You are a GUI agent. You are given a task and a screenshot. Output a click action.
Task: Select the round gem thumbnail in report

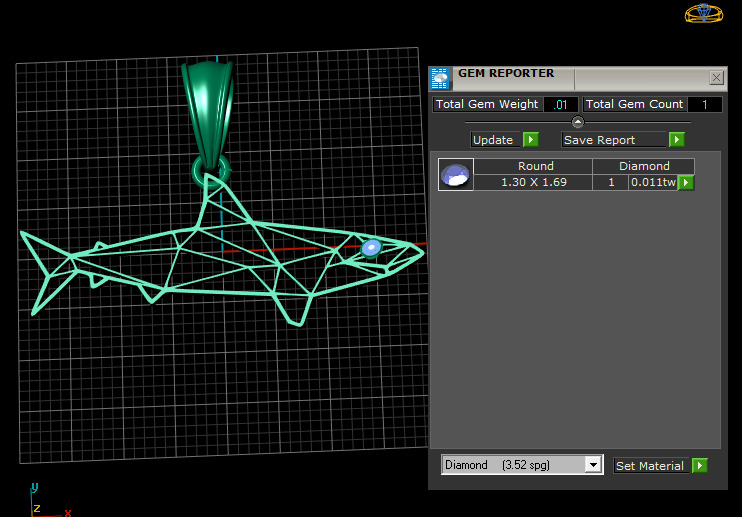pyautogui.click(x=455, y=175)
